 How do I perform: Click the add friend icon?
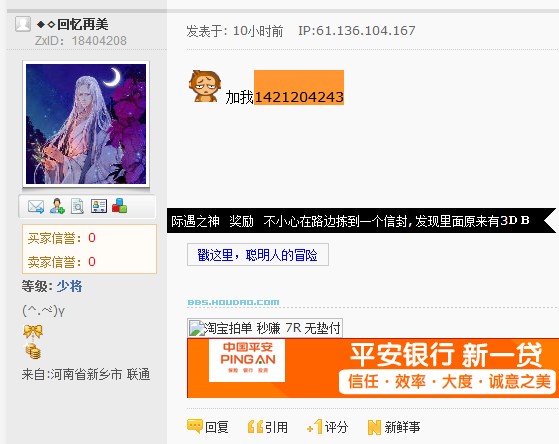click(x=57, y=206)
